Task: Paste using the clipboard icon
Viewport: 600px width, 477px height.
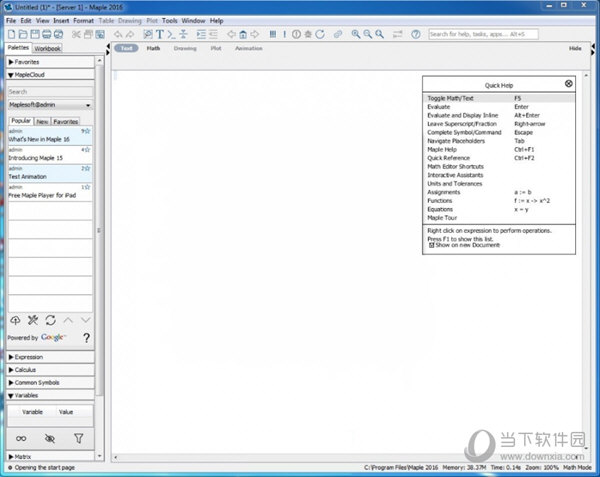Action: tap(100, 34)
